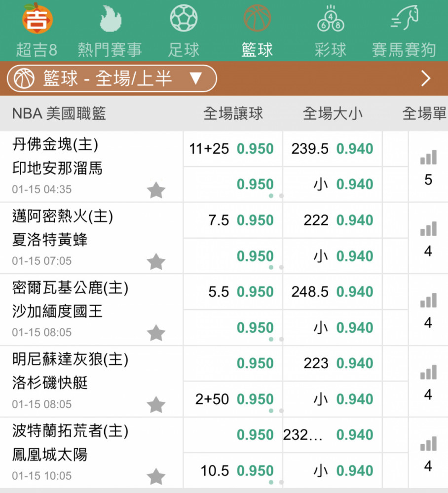Open the 超吉8 orange logo tab

click(37, 18)
